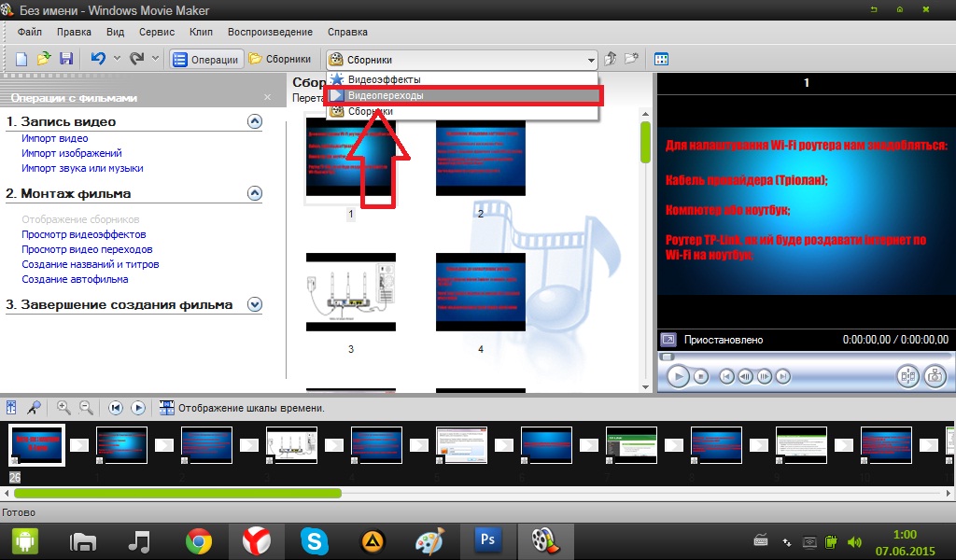Set audio levels storyboard icon
This screenshot has width=956, height=560.
click(x=11, y=408)
